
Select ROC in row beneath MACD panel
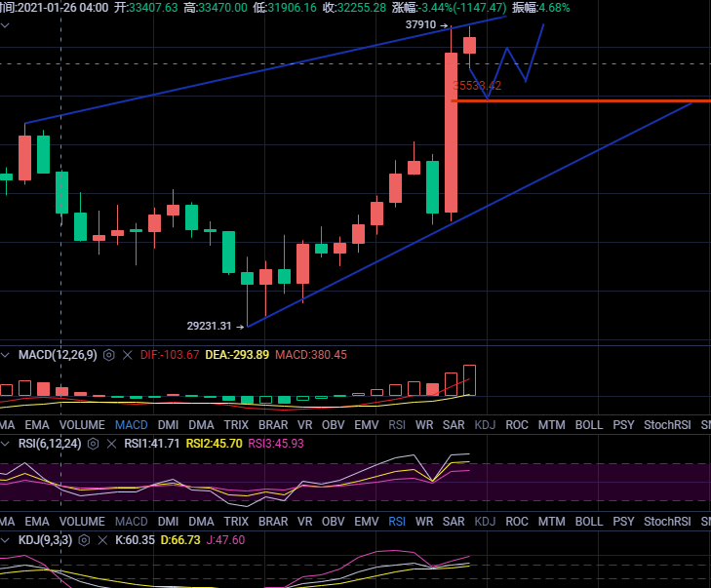(517, 425)
